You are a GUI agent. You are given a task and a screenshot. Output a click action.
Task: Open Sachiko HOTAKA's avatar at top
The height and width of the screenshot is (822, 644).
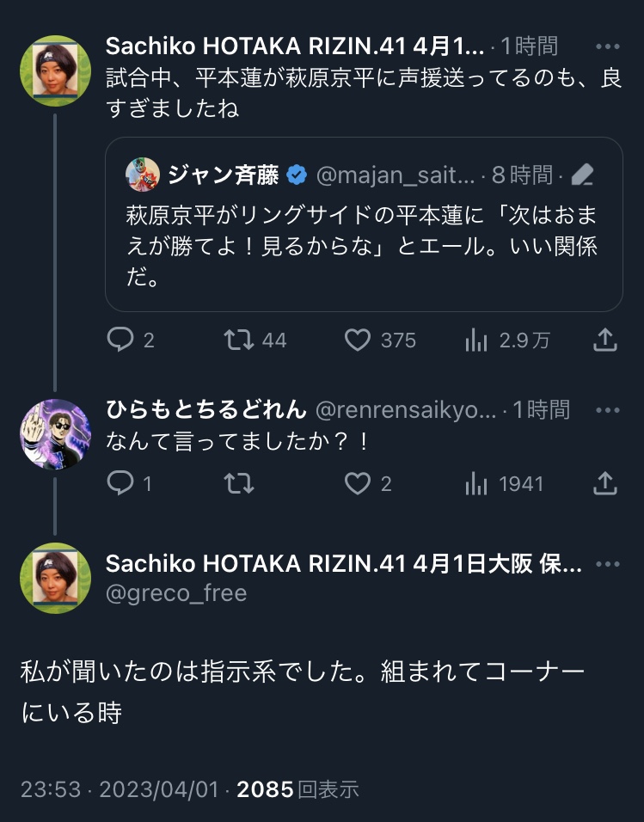(x=55, y=71)
